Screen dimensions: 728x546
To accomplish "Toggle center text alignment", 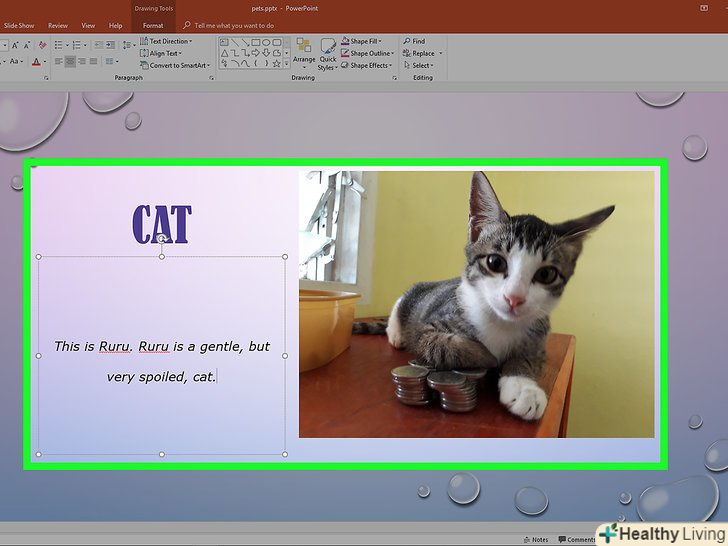I will [71, 62].
